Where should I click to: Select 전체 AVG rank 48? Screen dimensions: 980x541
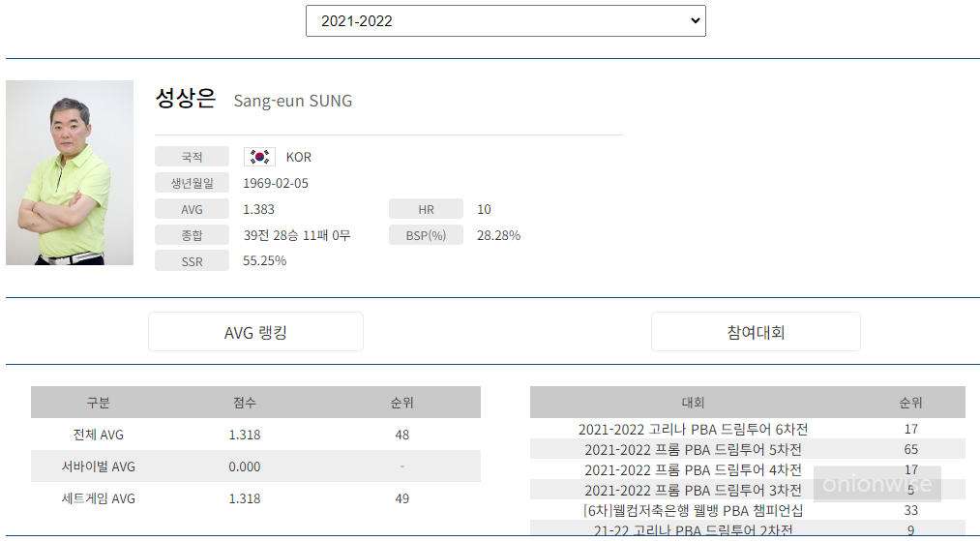coord(401,435)
